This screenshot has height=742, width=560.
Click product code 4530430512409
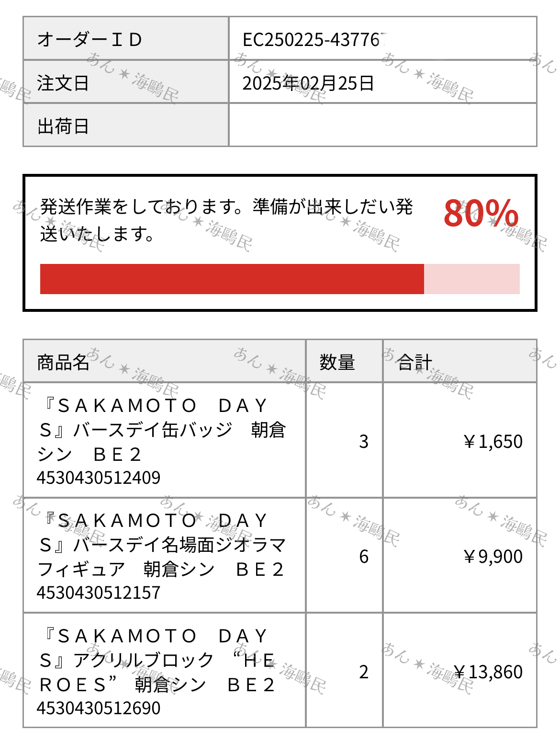point(99,478)
